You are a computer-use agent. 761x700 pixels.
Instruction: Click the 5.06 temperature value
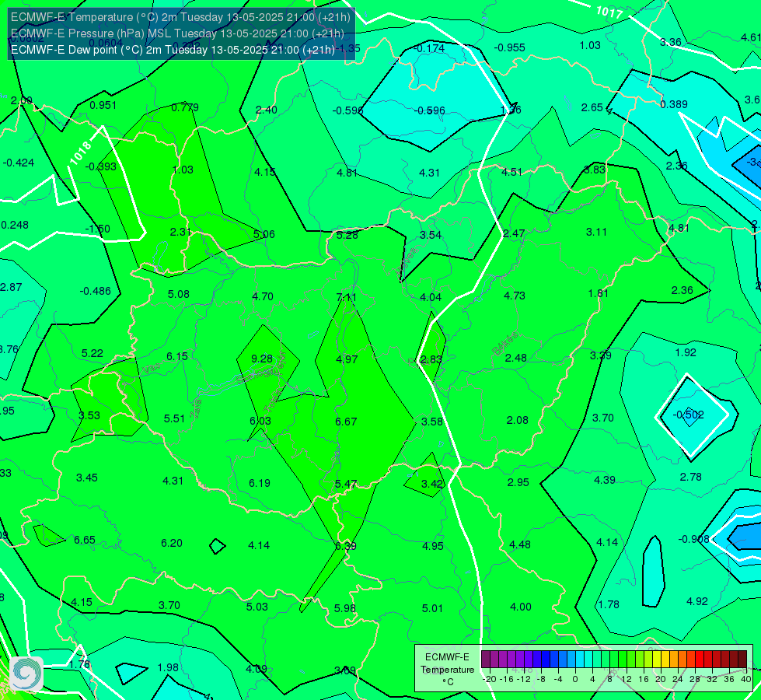tap(264, 234)
